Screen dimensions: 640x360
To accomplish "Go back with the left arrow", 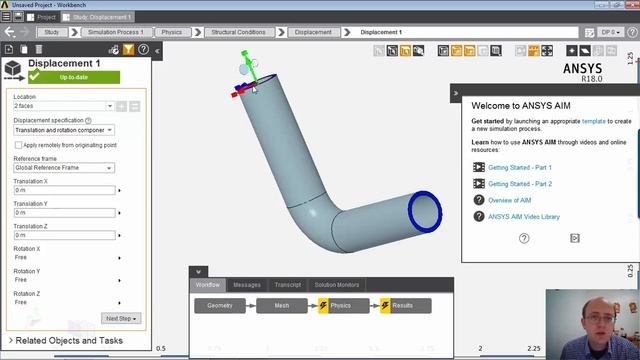I will (x=9, y=32).
